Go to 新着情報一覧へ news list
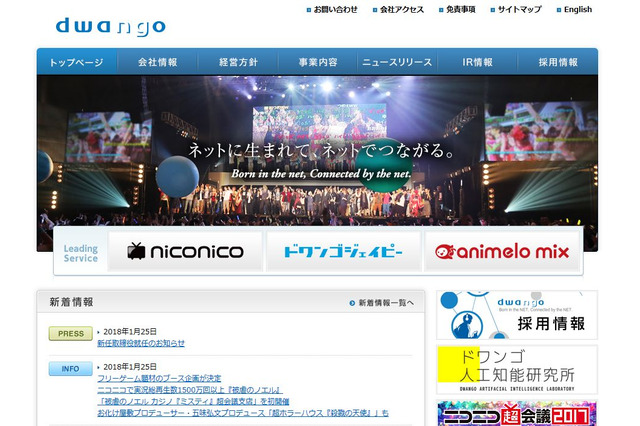The image size is (640, 426). (x=382, y=303)
